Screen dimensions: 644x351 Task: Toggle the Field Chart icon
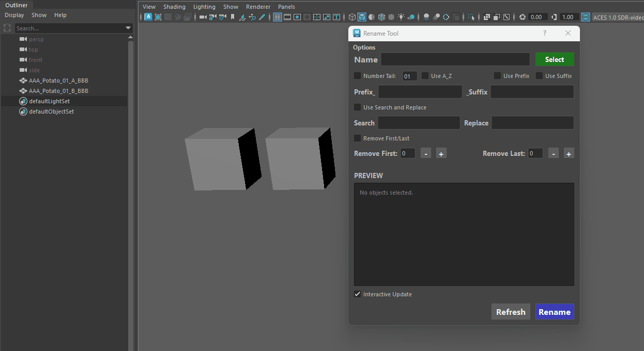317,17
